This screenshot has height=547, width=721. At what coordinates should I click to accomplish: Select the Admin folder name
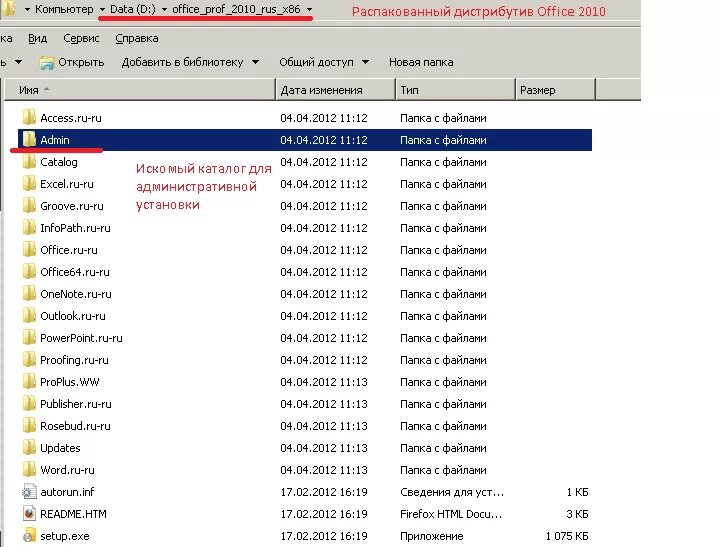point(55,140)
